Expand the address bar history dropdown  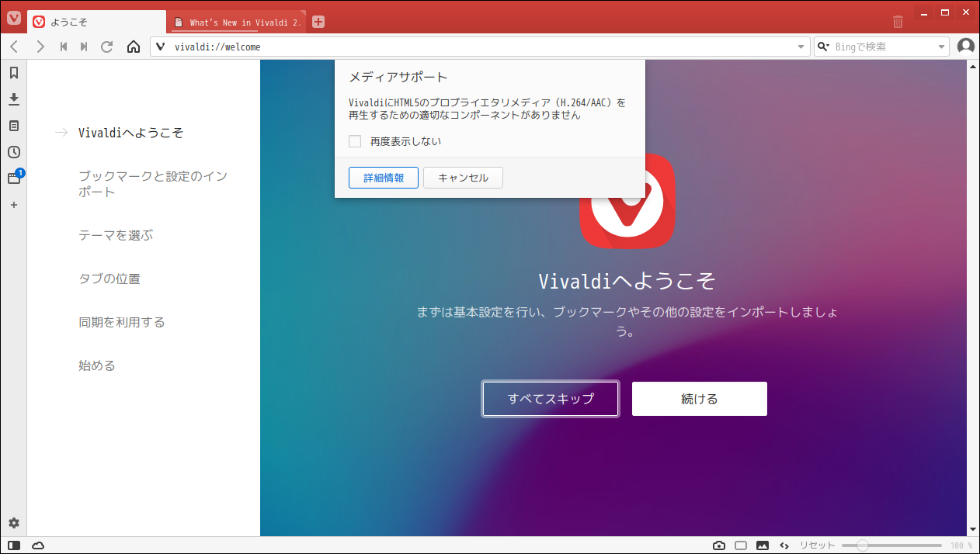coord(801,47)
